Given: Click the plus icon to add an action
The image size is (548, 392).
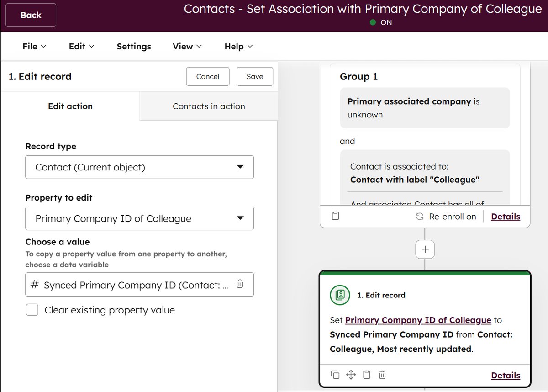Looking at the screenshot, I should (x=425, y=249).
